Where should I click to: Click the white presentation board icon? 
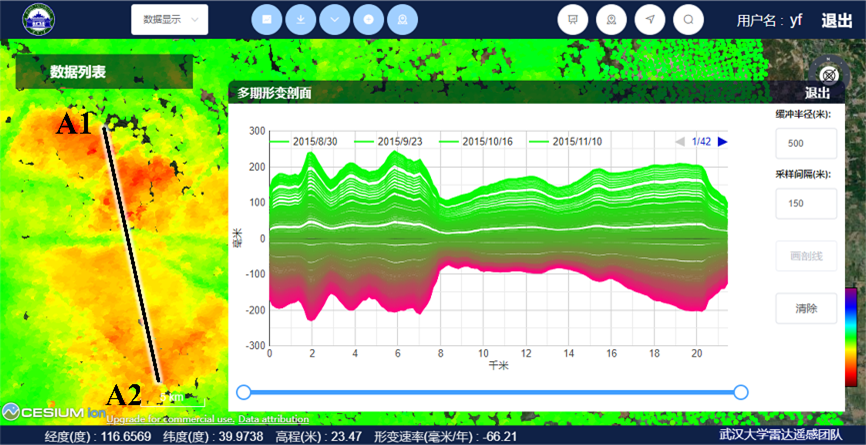pyautogui.click(x=573, y=19)
